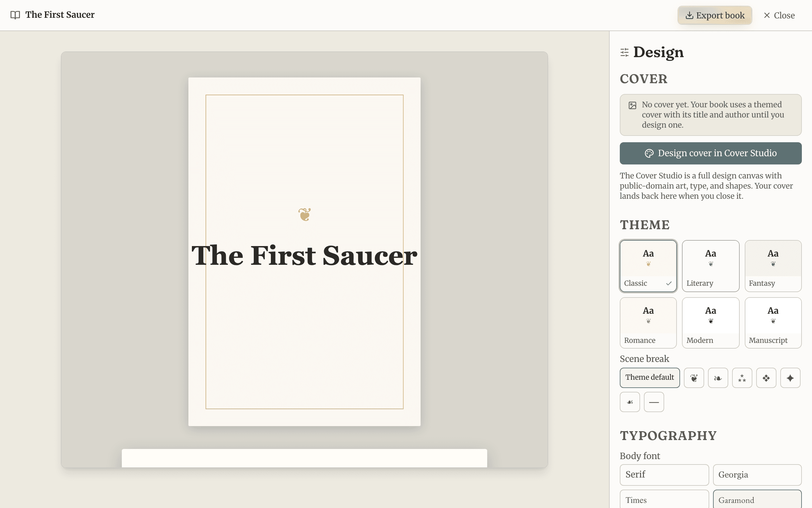This screenshot has width=812, height=508.
Task: Select the sideways leaf fleuron scene break
Action: point(718,378)
